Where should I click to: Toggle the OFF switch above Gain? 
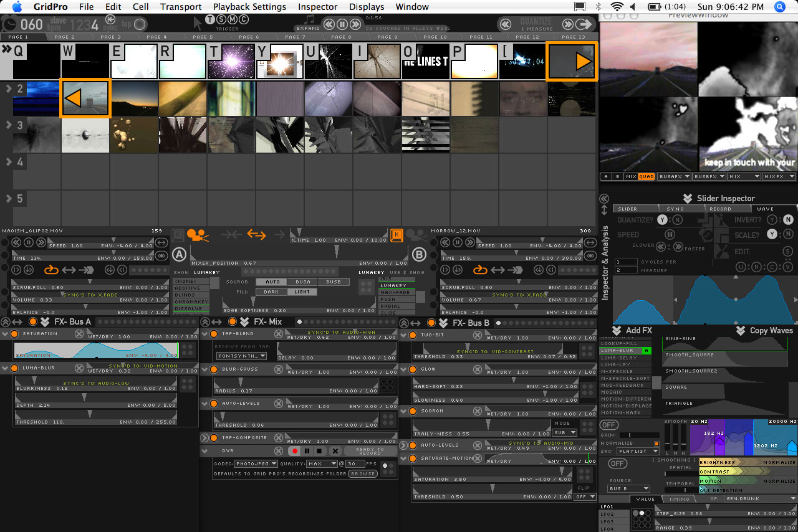tap(609, 425)
